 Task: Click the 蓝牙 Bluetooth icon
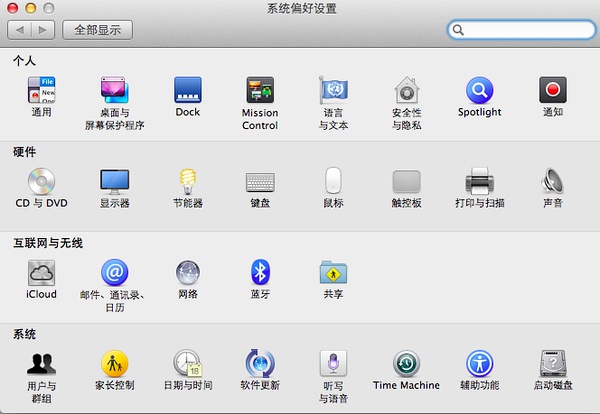click(x=260, y=272)
